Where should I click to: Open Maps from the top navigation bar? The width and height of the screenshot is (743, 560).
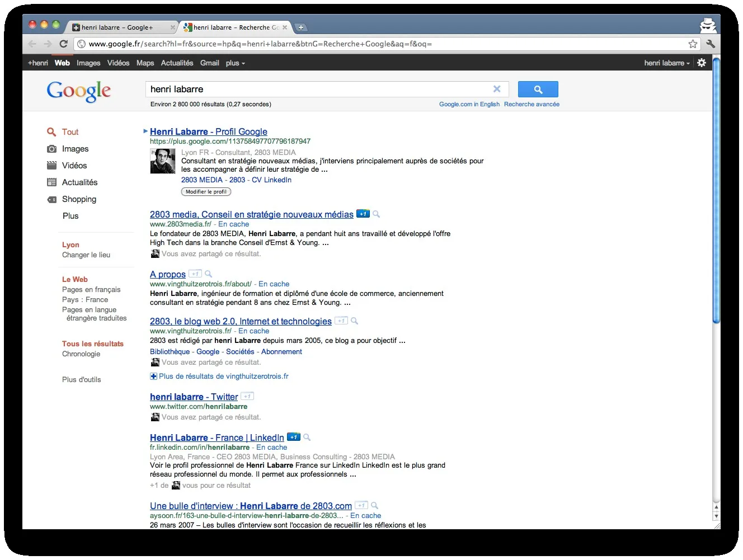click(145, 63)
